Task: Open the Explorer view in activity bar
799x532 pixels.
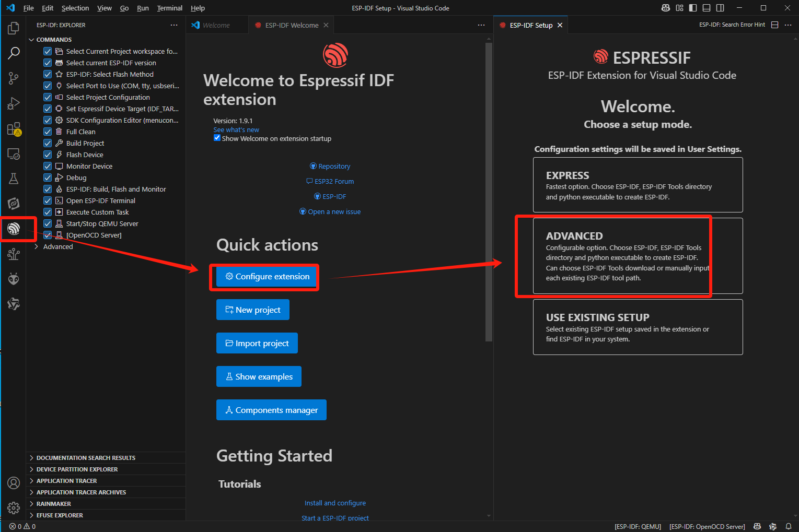Action: (x=14, y=28)
